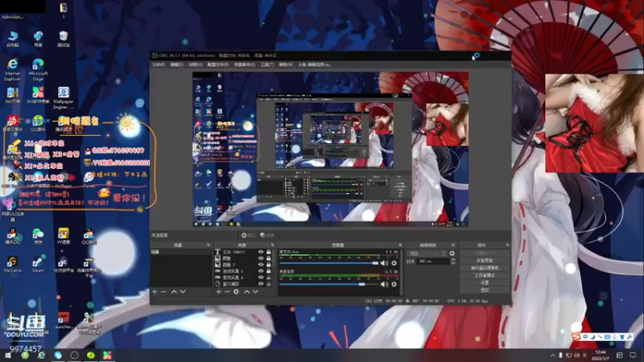Open 编辑(E) menu in OBS
The image size is (644, 362).
click(x=176, y=65)
